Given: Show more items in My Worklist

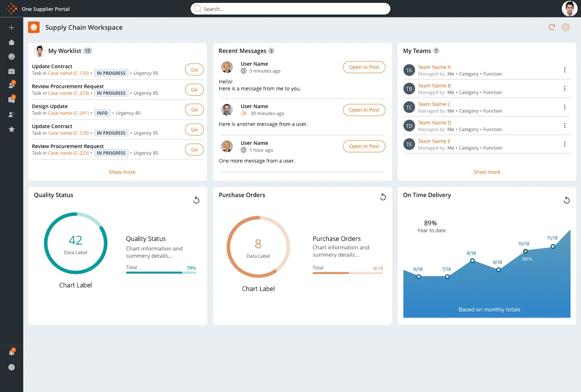Looking at the screenshot, I should tap(122, 172).
